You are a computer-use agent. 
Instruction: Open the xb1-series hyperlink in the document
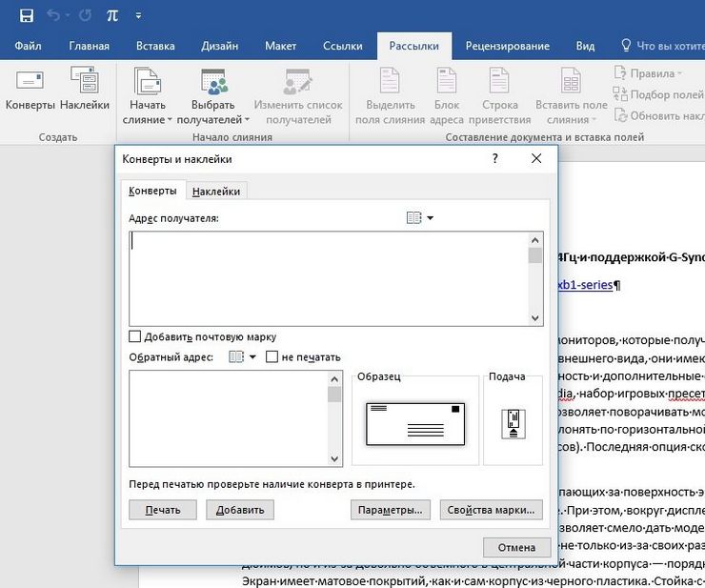(x=585, y=285)
